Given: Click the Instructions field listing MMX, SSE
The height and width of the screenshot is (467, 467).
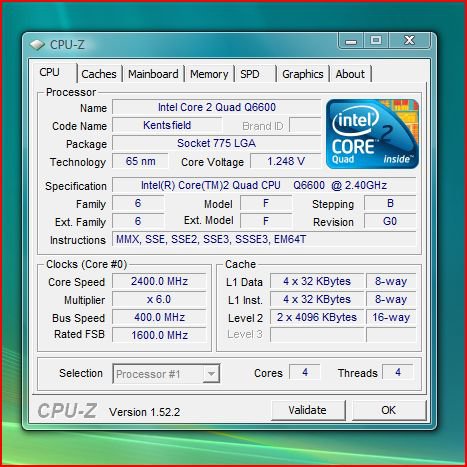Looking at the screenshot, I should coord(264,239).
